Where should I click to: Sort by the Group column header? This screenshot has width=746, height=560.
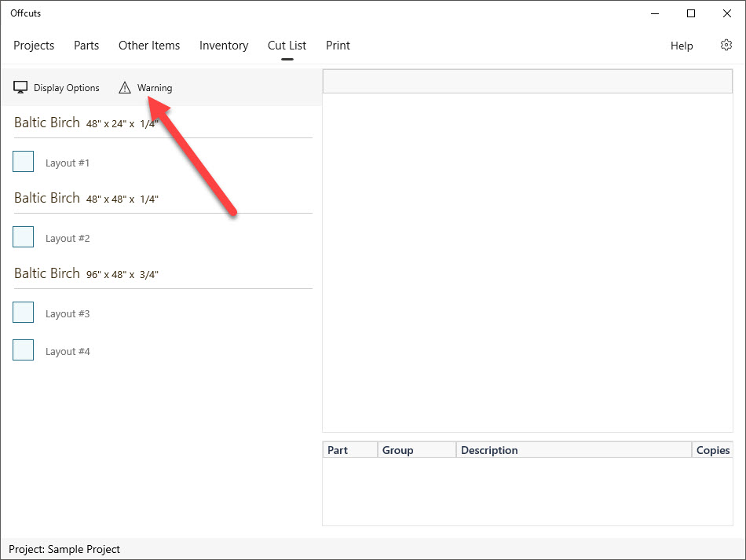(x=417, y=450)
